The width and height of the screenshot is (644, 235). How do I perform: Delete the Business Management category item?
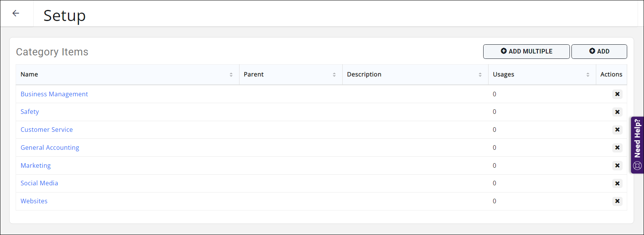617,94
